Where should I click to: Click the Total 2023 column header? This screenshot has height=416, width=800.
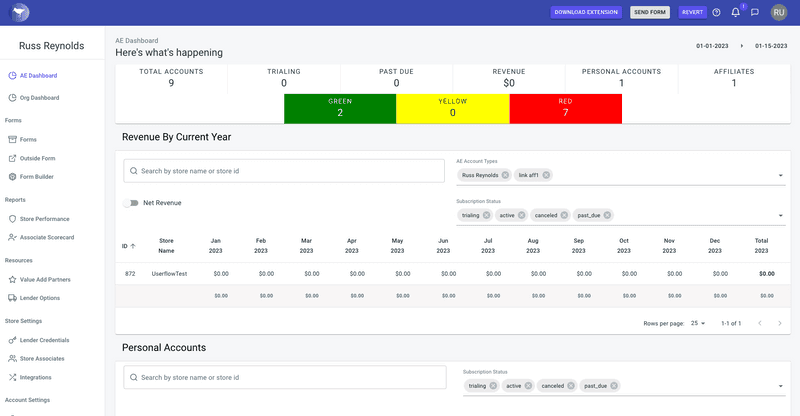(x=761, y=246)
